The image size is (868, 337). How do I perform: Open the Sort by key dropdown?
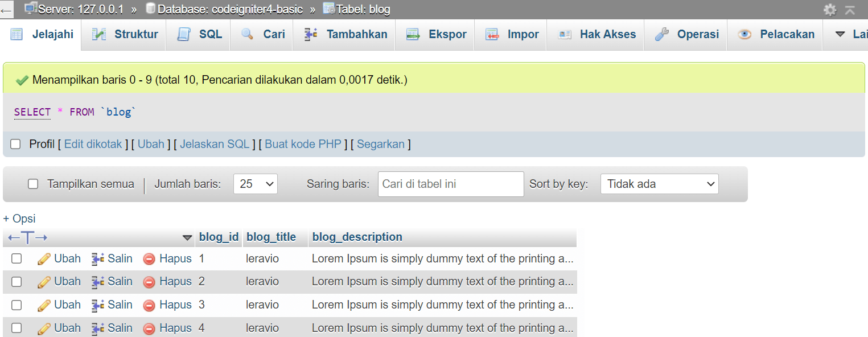click(659, 183)
